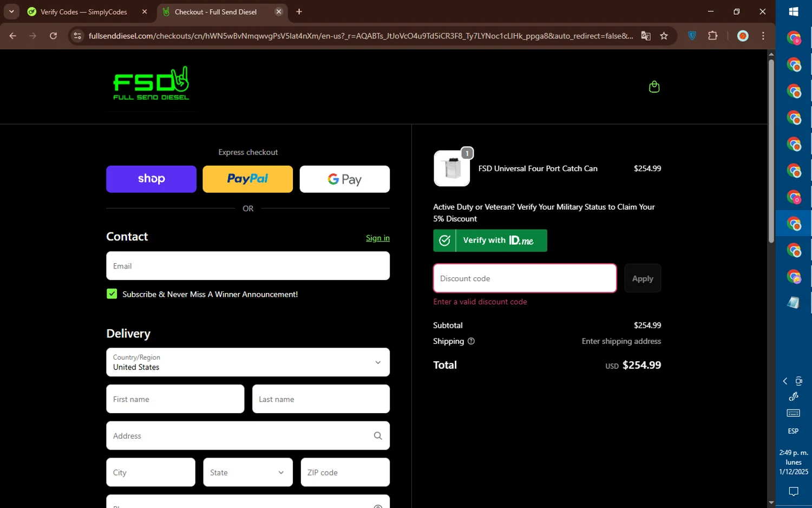Open the Chrome three-dot menu

763,36
